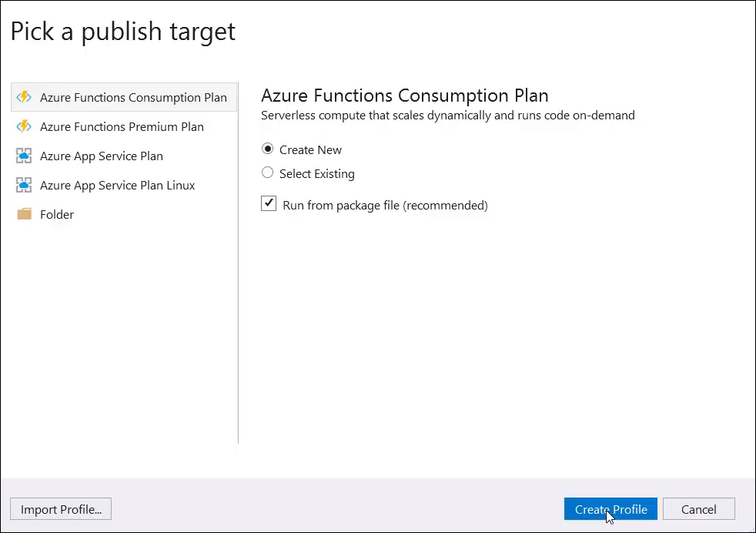Click the Azure Functions Consumption Plan details heading
The image size is (756, 533).
[x=404, y=96]
